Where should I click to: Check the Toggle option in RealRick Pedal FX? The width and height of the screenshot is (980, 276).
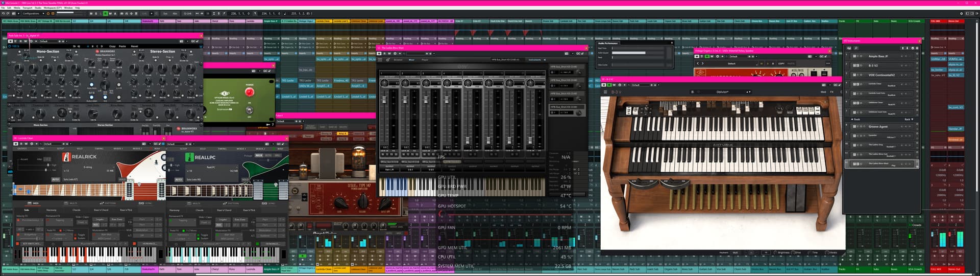(x=76, y=235)
